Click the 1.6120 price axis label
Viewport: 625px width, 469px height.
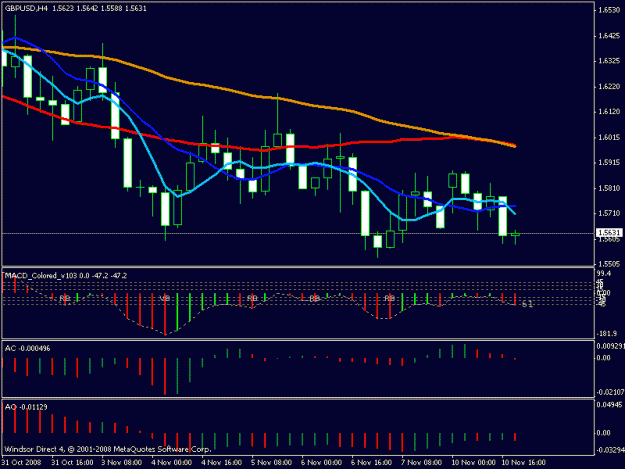click(x=609, y=112)
